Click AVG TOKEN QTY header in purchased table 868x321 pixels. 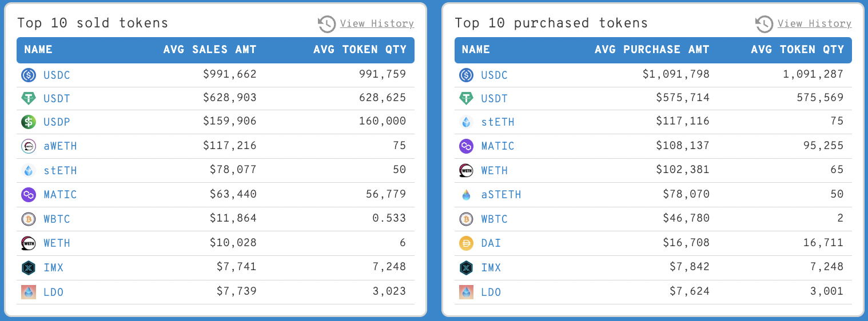click(x=797, y=50)
